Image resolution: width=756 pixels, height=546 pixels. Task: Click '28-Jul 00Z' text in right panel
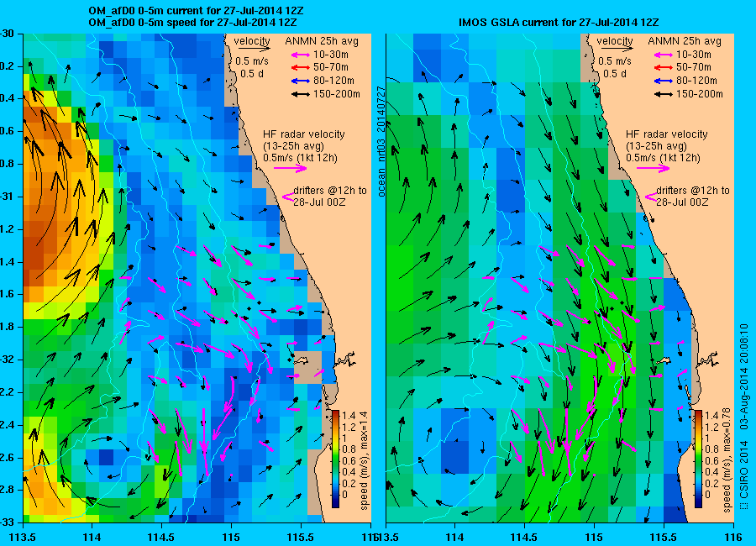point(682,202)
